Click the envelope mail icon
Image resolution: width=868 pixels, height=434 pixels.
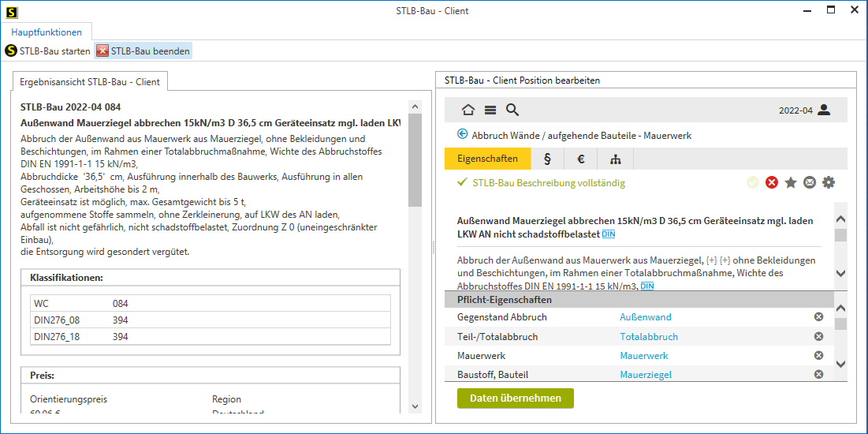coord(810,182)
